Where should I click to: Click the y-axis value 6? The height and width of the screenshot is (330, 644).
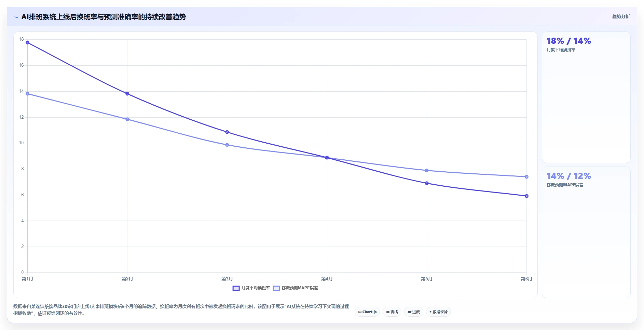23,195
